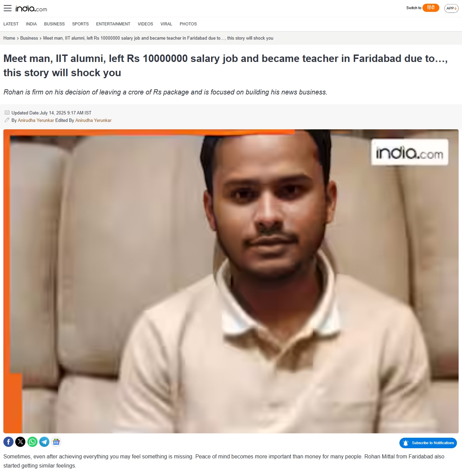Click the article's main photo
Image resolution: width=462 pixels, height=476 pixels.
click(x=231, y=281)
